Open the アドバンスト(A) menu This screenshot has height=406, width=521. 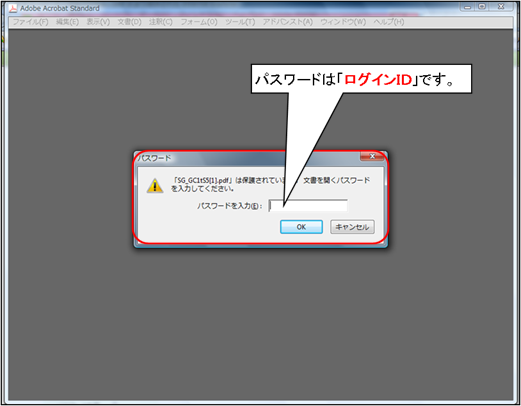point(288,22)
